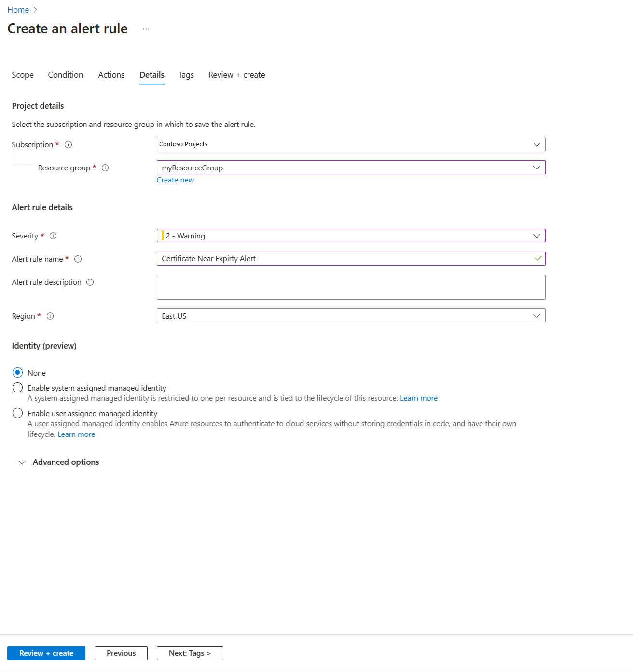Click the orange severity color indicator

click(x=163, y=236)
